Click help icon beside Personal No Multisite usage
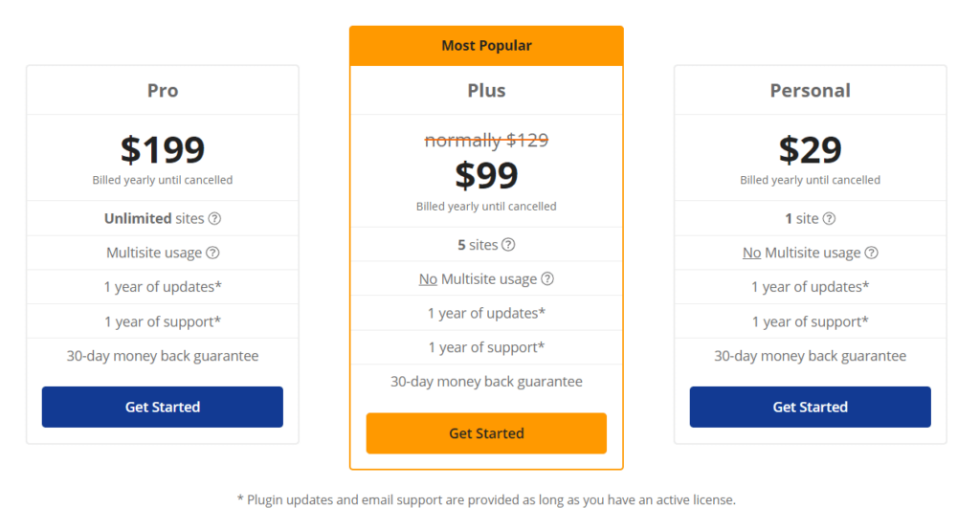This screenshot has height=530, width=980. coord(871,253)
